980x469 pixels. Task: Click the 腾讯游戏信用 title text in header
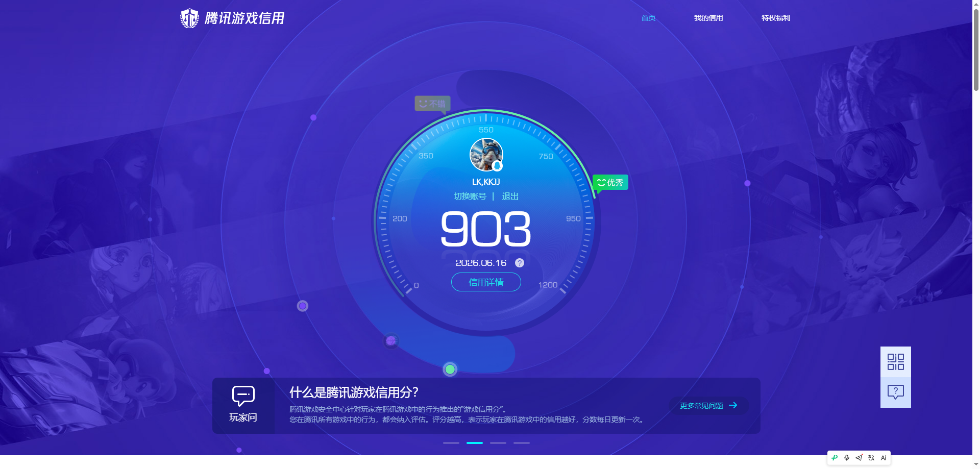(244, 18)
